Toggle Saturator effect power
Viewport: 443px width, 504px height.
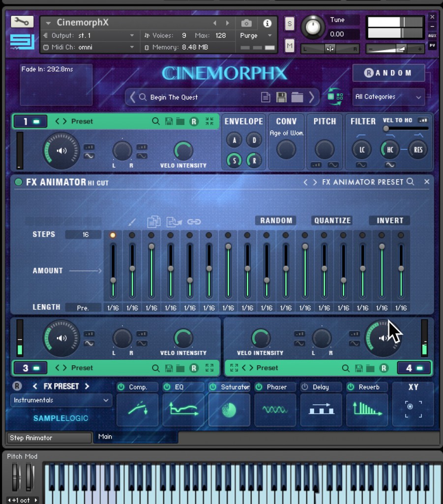pos(213,387)
